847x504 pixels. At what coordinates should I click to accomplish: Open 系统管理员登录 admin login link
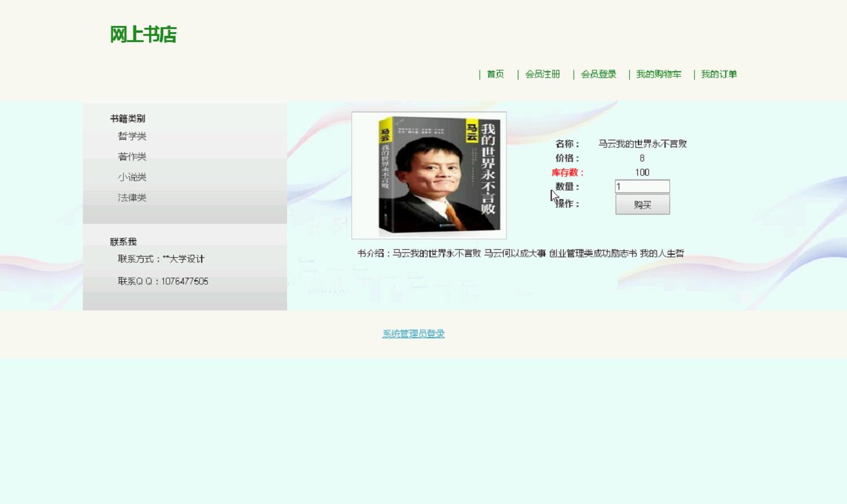413,334
